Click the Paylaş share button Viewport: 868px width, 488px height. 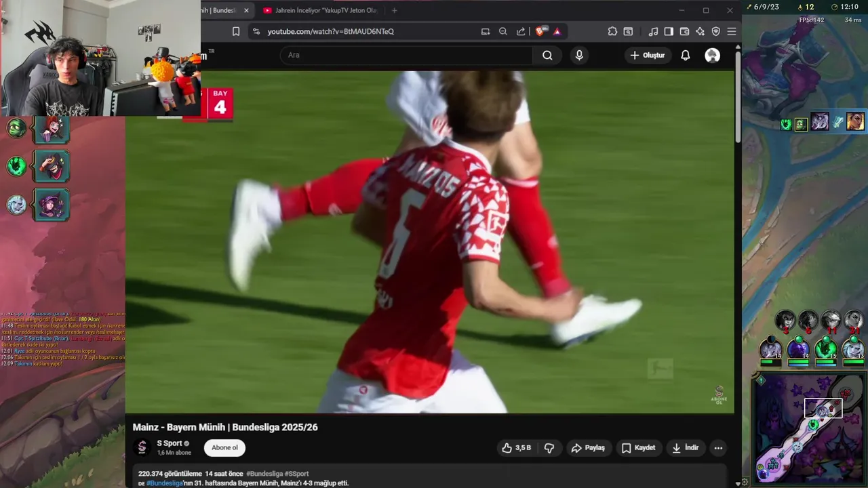click(x=588, y=448)
